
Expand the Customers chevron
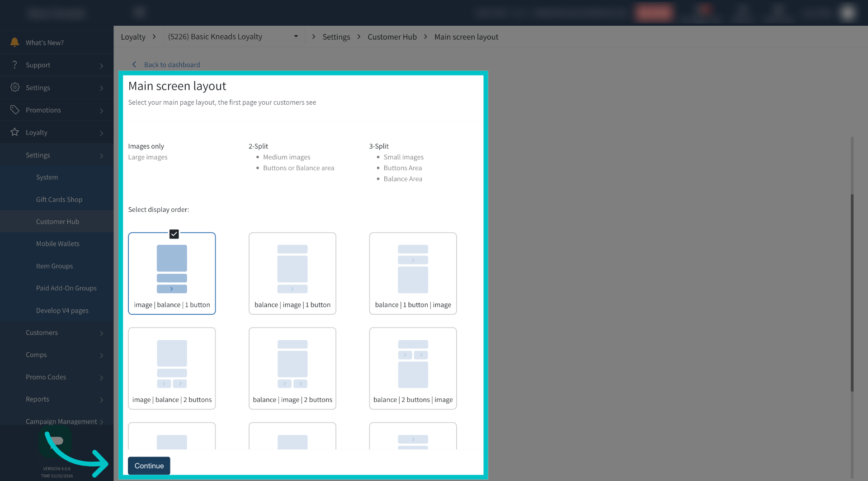pos(101,333)
